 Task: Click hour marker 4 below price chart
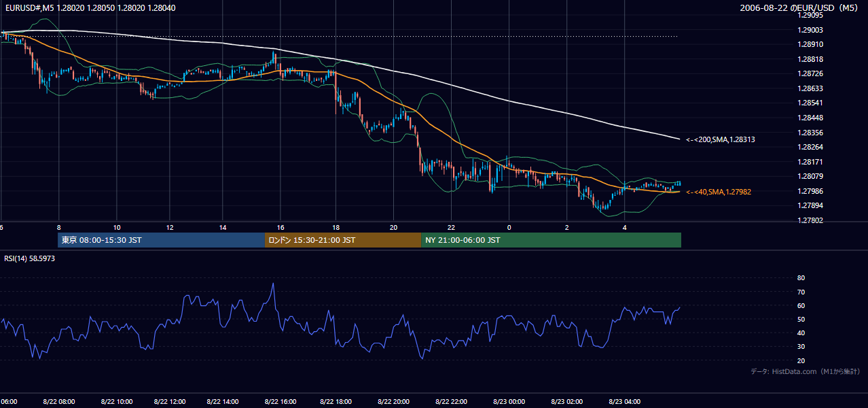[x=625, y=228]
